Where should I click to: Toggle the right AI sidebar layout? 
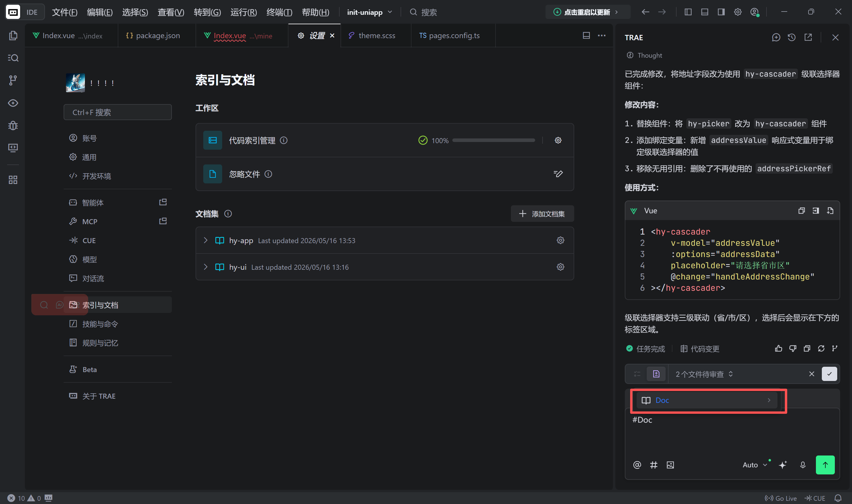(721, 12)
